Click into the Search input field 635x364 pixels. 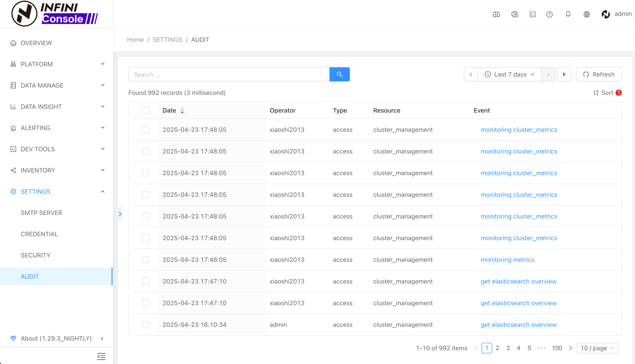229,74
